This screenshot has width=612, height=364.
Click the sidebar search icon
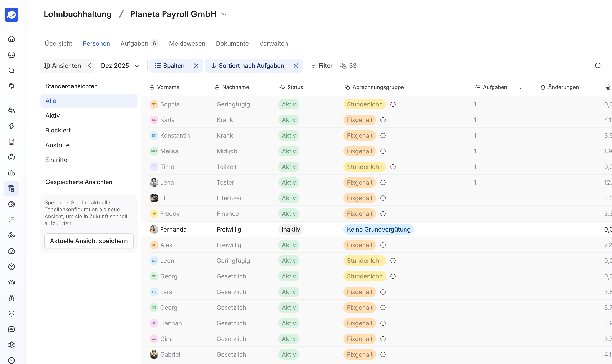coord(12,70)
